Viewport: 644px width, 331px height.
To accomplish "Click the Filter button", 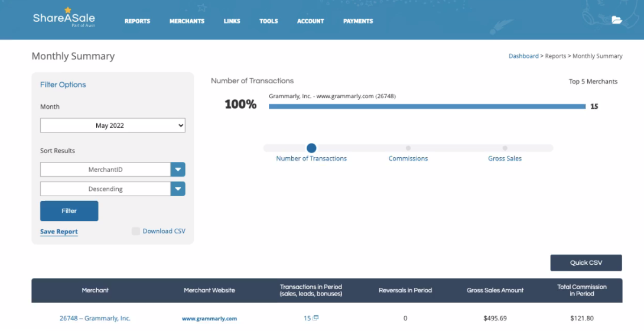I will click(x=69, y=210).
